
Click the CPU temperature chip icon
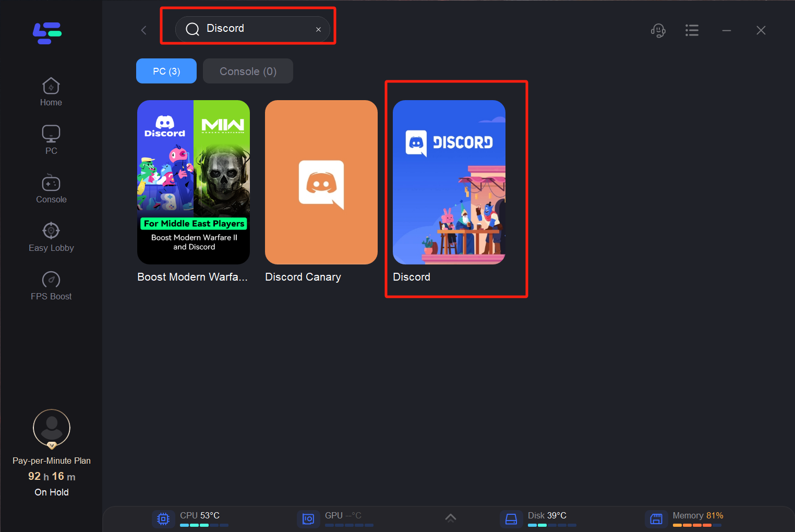(163, 519)
